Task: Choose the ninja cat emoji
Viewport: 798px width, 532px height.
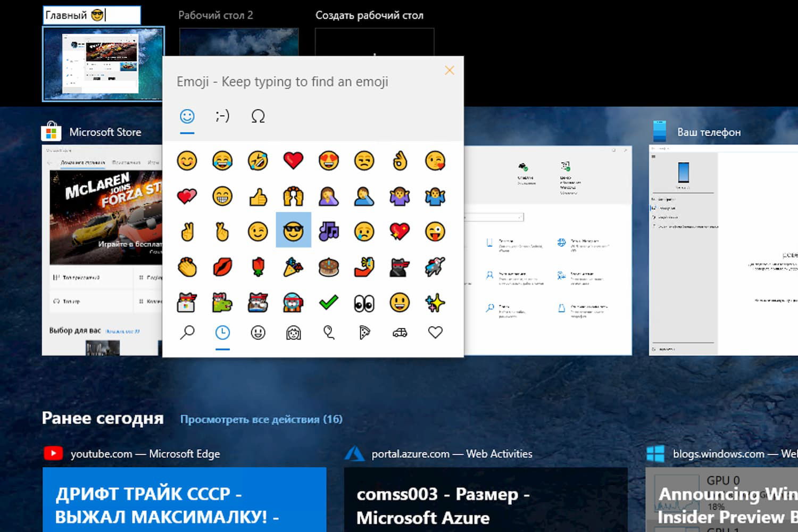Action: (400, 267)
